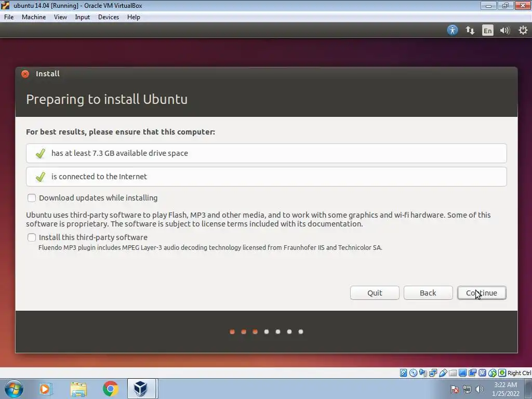Click VirtualBox audio status icon
The image size is (532, 399).
point(423,373)
